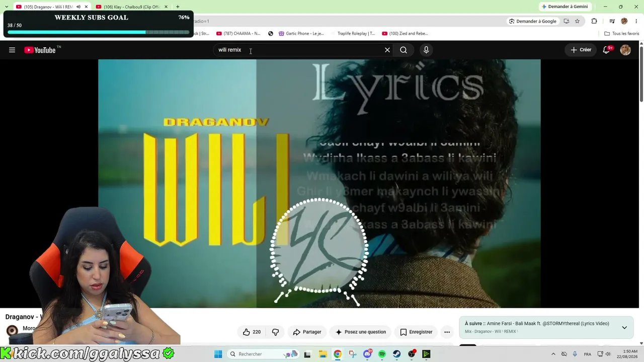Screen dimensions: 644x362
Task: Open Chrome three-dot menu
Action: point(636,21)
